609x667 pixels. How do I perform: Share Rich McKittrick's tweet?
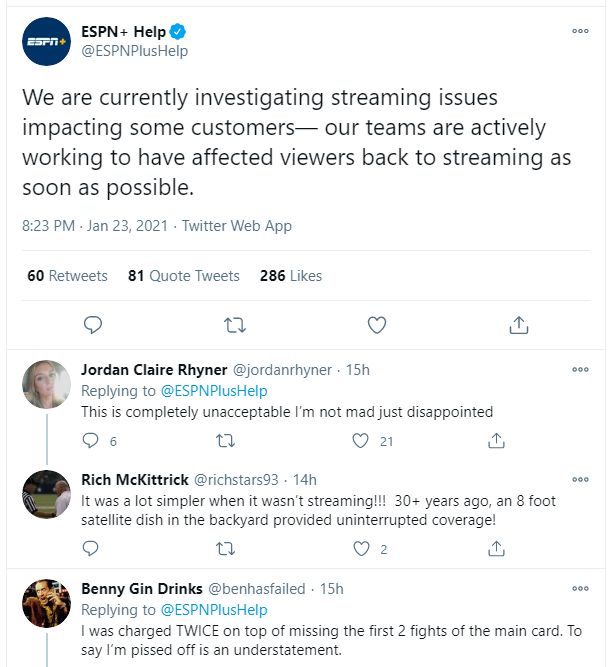(x=495, y=548)
